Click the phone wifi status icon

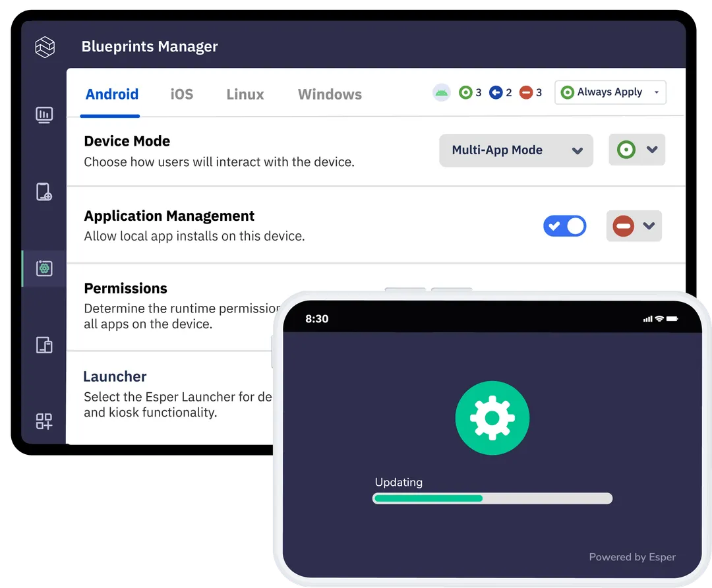pyautogui.click(x=659, y=319)
